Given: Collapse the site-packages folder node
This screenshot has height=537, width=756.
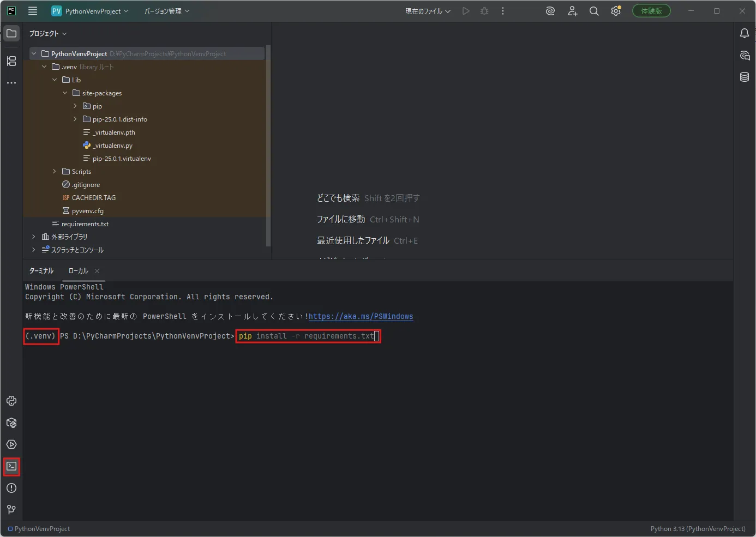Looking at the screenshot, I should (x=65, y=93).
